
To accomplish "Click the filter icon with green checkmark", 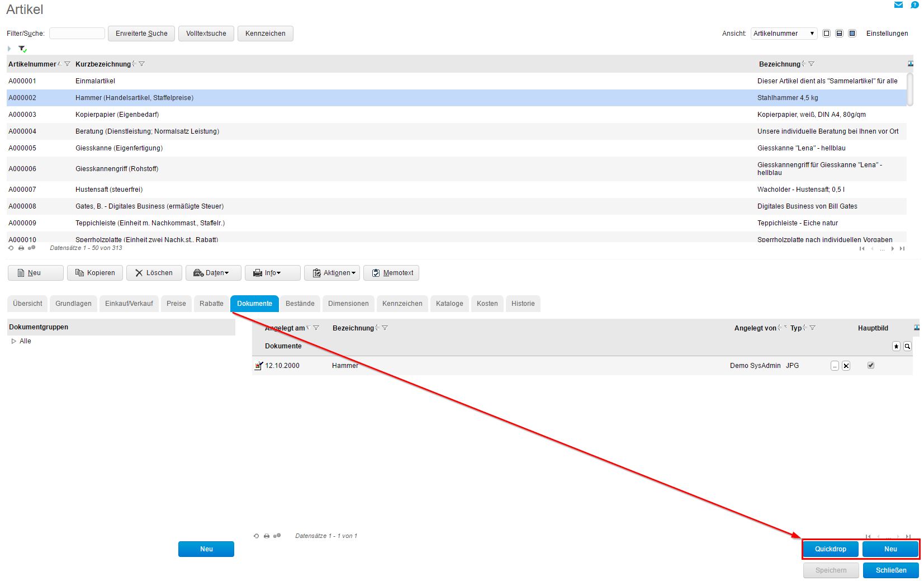I will coord(22,49).
